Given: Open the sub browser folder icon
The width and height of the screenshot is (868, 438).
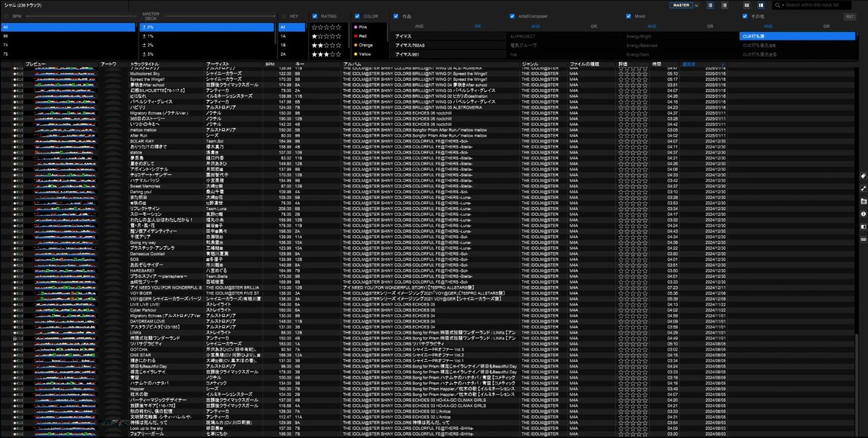Looking at the screenshot, I should pyautogui.click(x=862, y=201).
